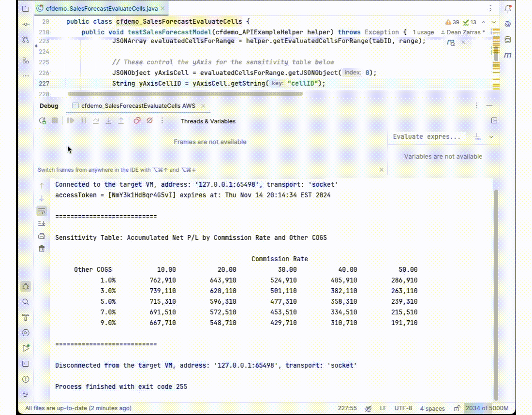Click Step Over in debug toolbar
Screen dimensions: 532x415
pos(96,121)
